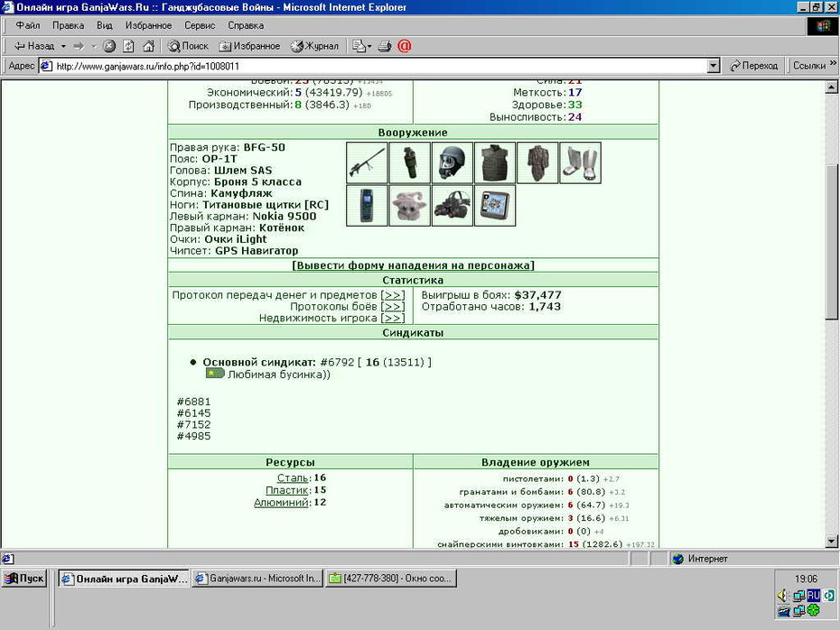Click the attack form link on character

tap(413, 265)
